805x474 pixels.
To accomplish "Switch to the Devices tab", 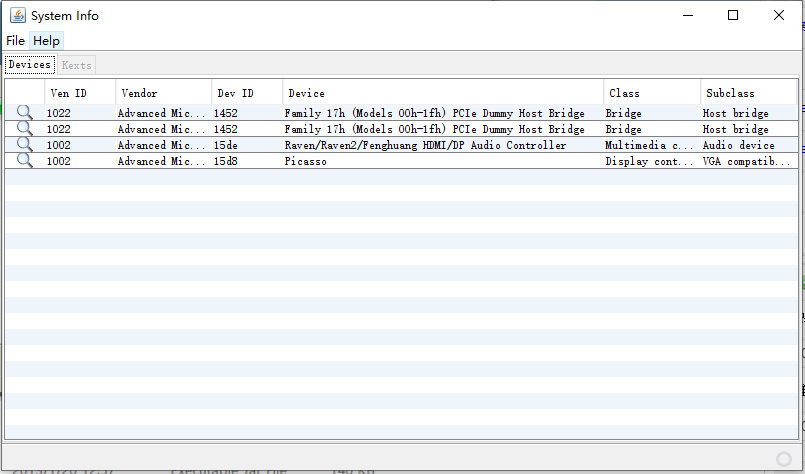I will point(29,65).
